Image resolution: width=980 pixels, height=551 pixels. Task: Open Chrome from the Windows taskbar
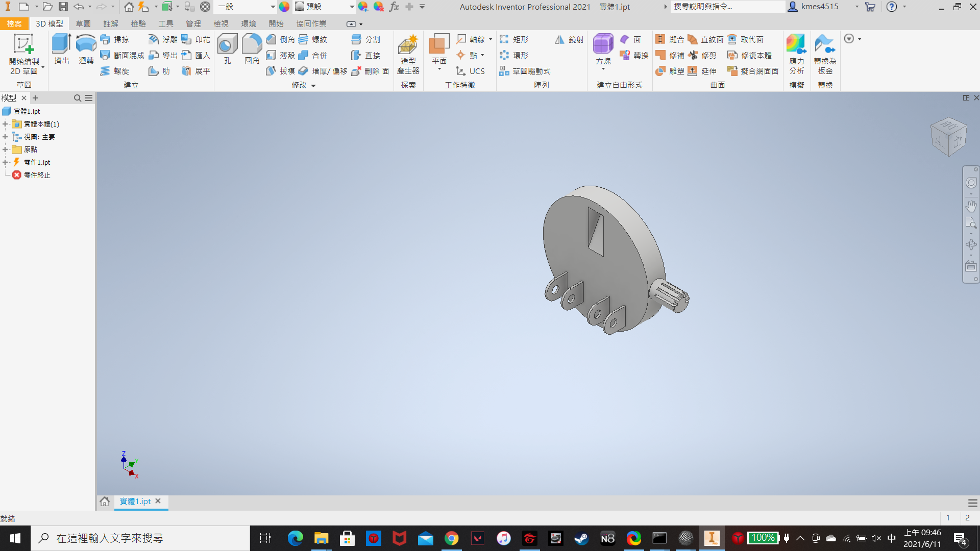point(451,538)
